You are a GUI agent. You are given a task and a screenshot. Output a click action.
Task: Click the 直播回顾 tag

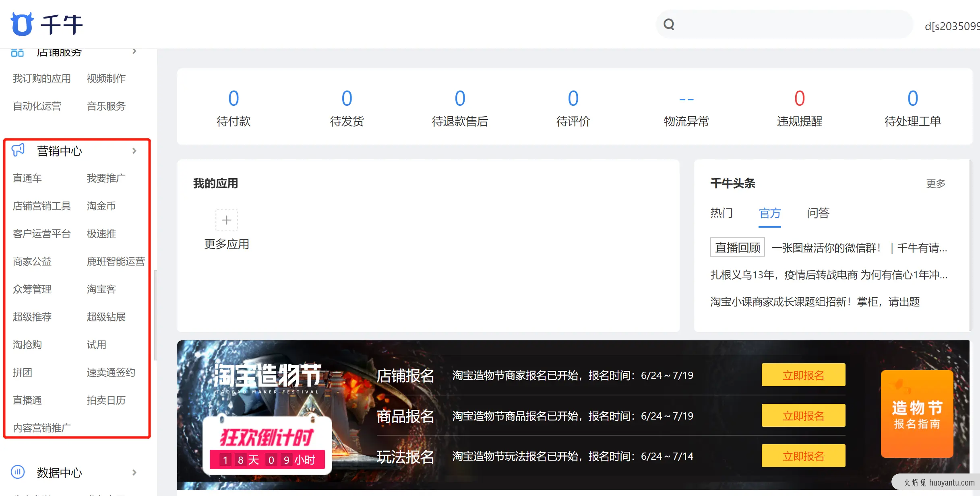737,247
